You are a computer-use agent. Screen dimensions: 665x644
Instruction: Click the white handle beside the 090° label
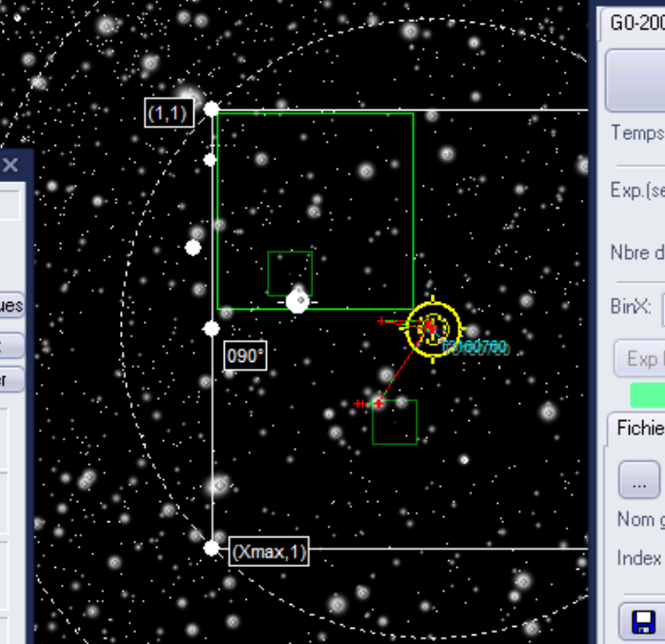tap(212, 329)
